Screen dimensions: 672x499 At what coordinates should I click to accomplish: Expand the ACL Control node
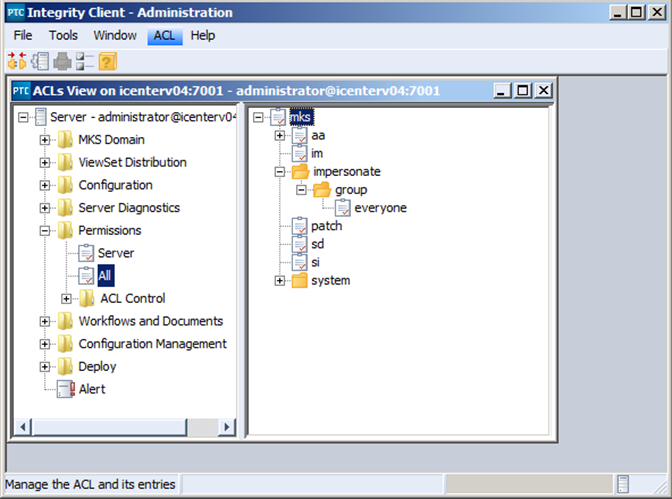click(x=66, y=298)
